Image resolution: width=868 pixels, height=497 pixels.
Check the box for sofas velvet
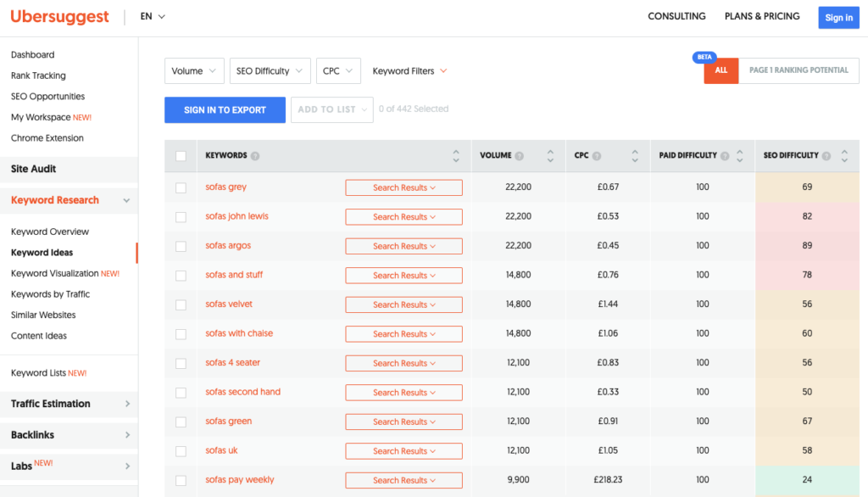pyautogui.click(x=181, y=304)
